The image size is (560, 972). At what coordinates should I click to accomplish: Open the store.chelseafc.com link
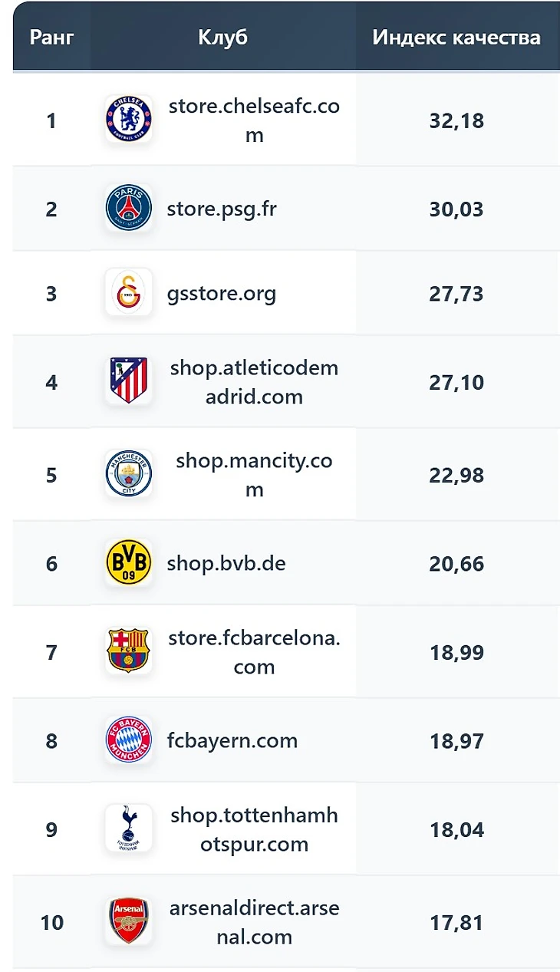click(x=254, y=120)
